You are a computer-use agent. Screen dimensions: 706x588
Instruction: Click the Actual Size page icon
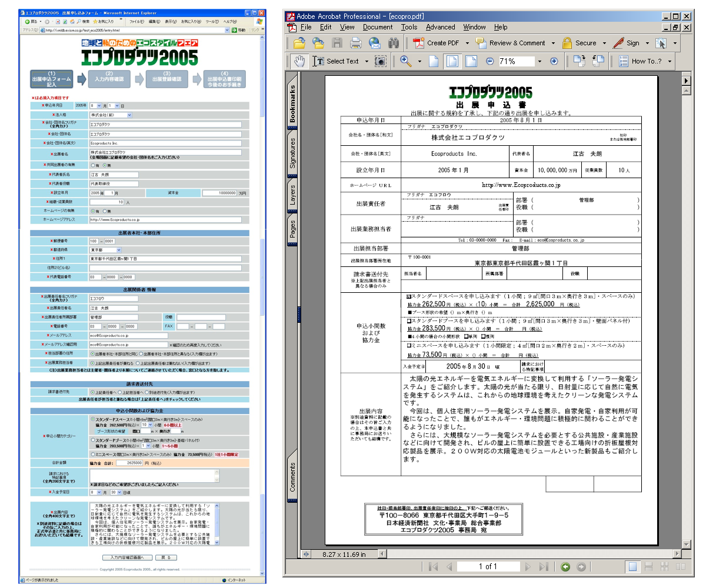pos(434,61)
